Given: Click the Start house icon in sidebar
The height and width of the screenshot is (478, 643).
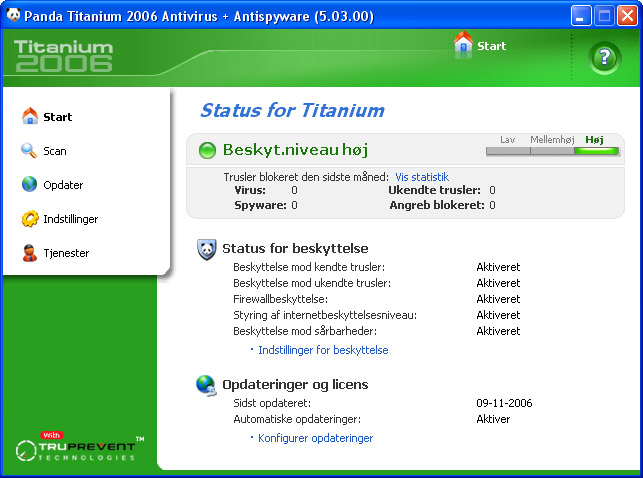Looking at the screenshot, I should click(x=29, y=117).
